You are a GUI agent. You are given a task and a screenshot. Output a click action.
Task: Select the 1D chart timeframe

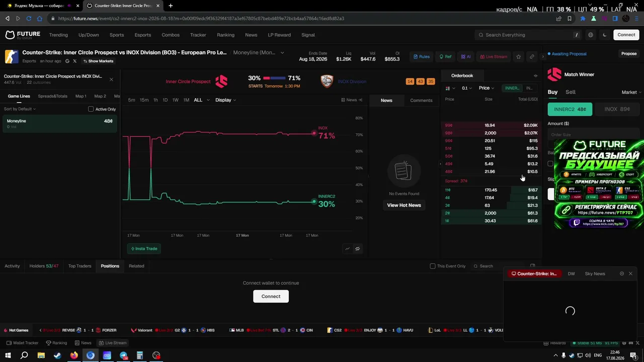[165, 100]
